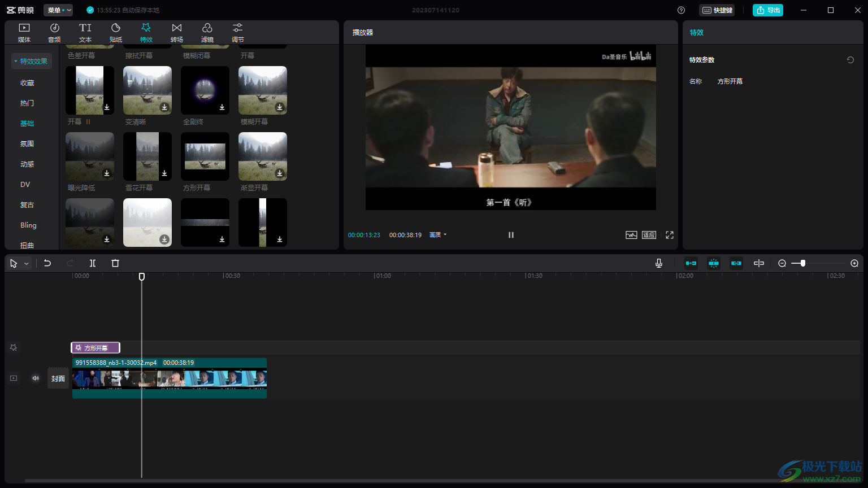Mute the main video track audio

(36, 378)
